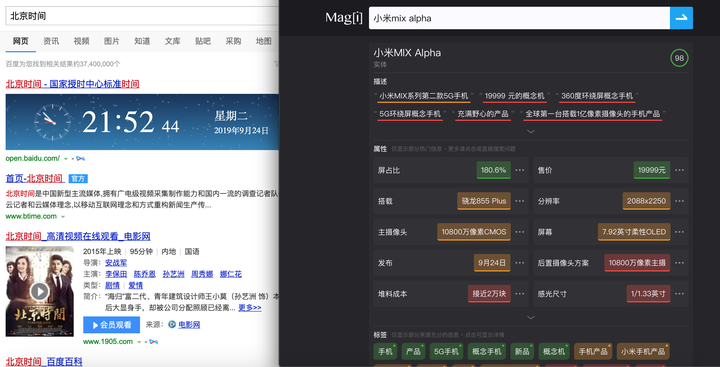Click the Baidu search box containing 北京时间
720x367 pixels.
(x=142, y=16)
